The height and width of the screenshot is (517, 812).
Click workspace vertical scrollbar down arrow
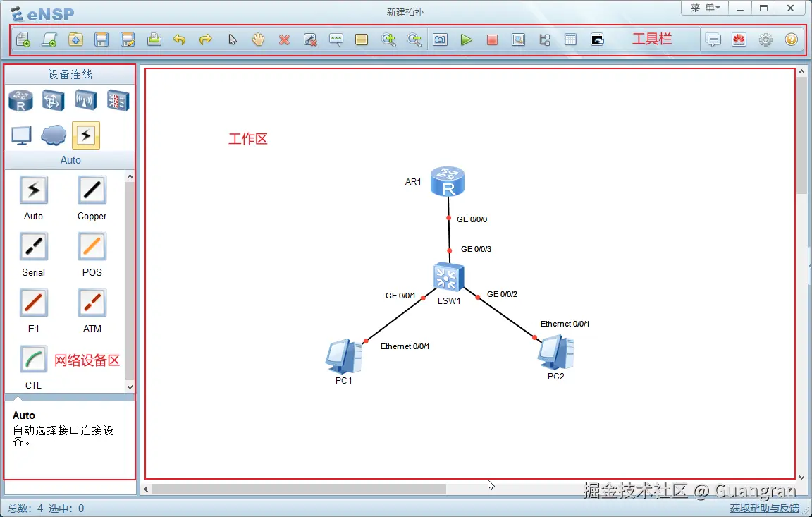click(801, 477)
